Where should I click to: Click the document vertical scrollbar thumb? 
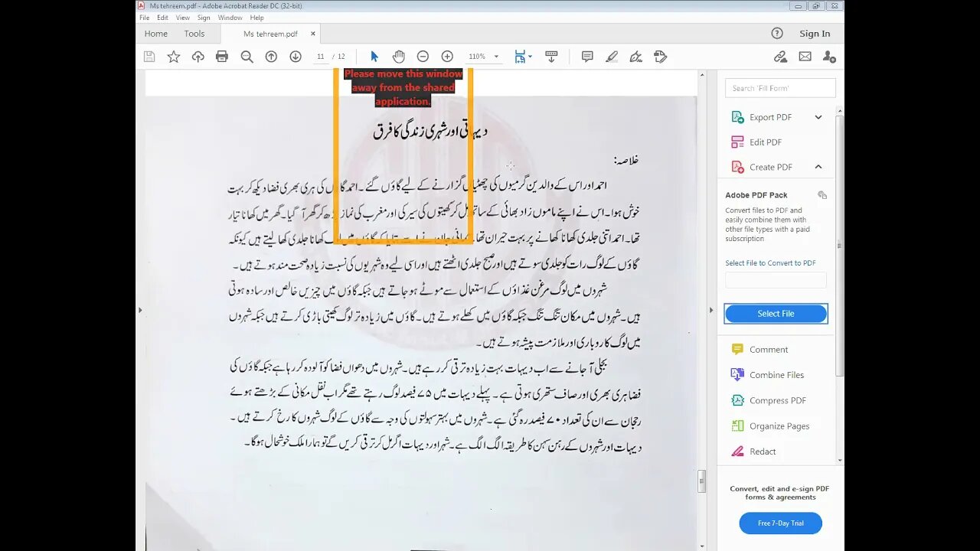tap(701, 481)
